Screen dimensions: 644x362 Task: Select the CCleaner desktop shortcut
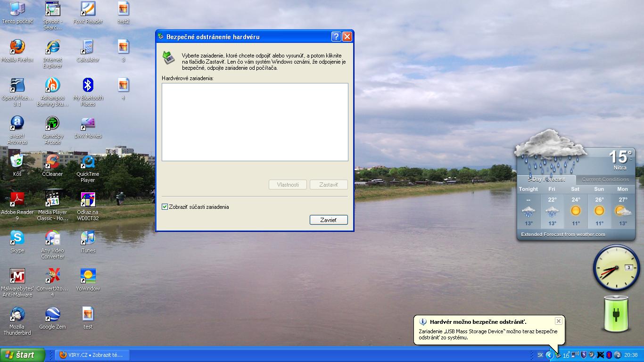(52, 162)
